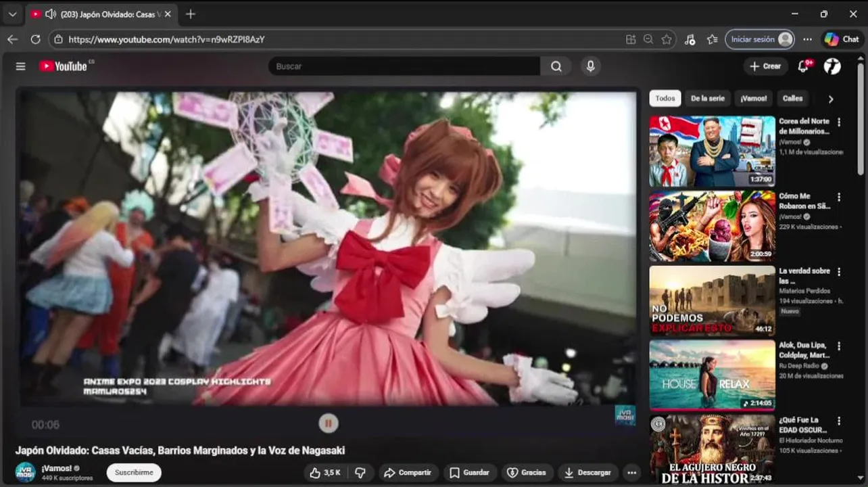Open Cómo Me Robaron thumbnail
The height and width of the screenshot is (487, 868).
pos(712,226)
